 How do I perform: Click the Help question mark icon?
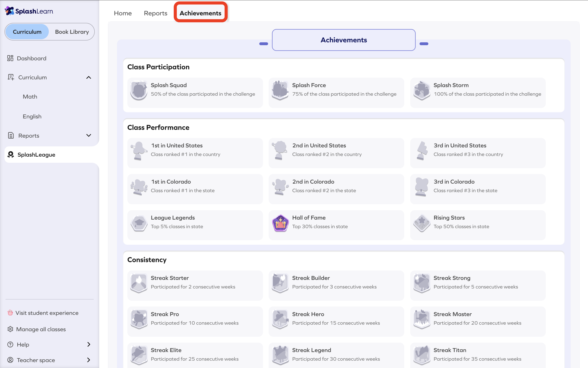coord(10,344)
